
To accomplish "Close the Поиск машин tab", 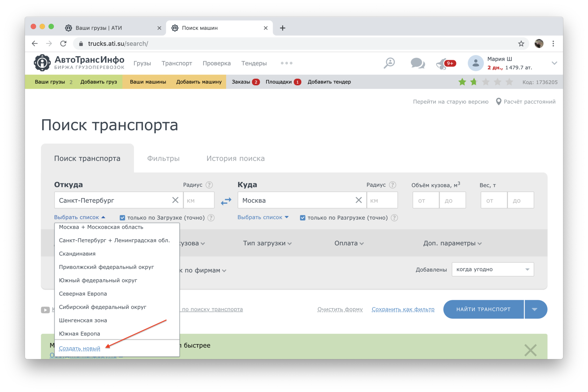I will (266, 28).
